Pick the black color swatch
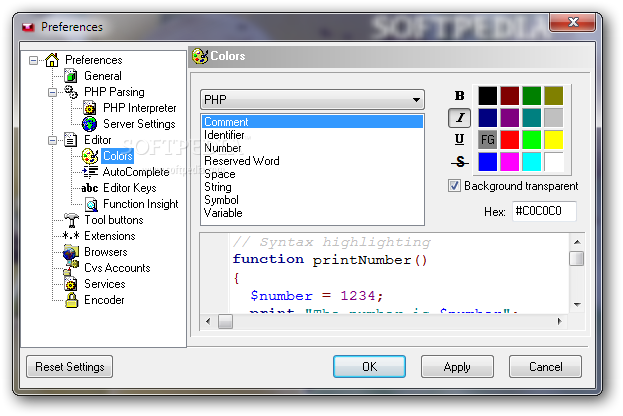Screen dimensions: 623x416 click(x=488, y=96)
